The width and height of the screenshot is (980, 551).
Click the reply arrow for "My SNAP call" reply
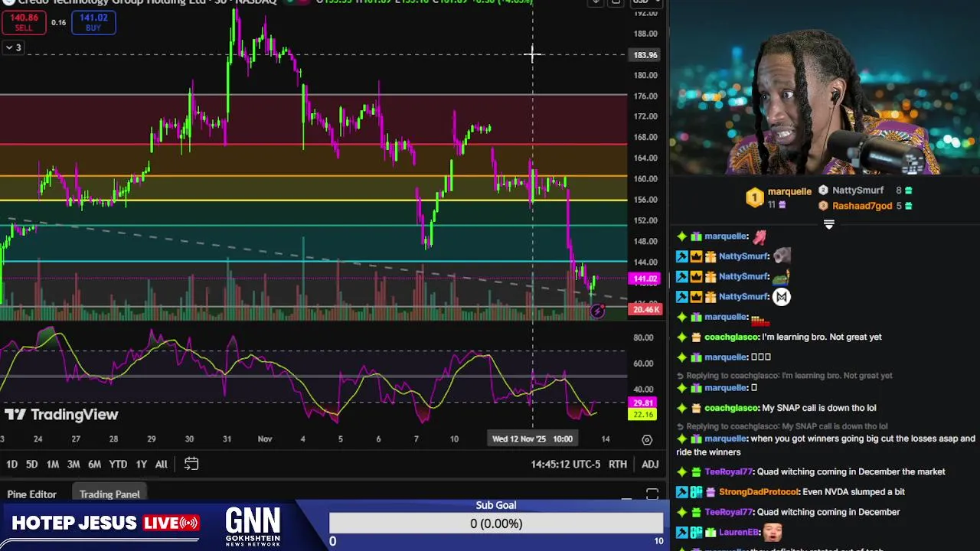click(x=680, y=426)
